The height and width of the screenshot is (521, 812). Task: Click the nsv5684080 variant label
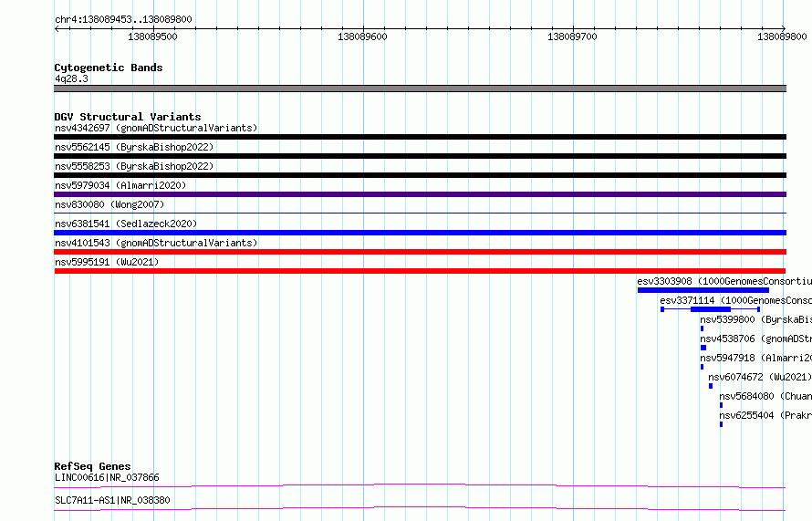click(765, 396)
